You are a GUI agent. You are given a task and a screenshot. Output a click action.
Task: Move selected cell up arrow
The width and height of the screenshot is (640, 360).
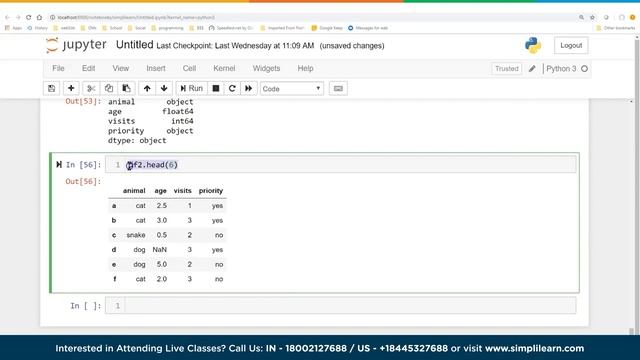point(147,89)
